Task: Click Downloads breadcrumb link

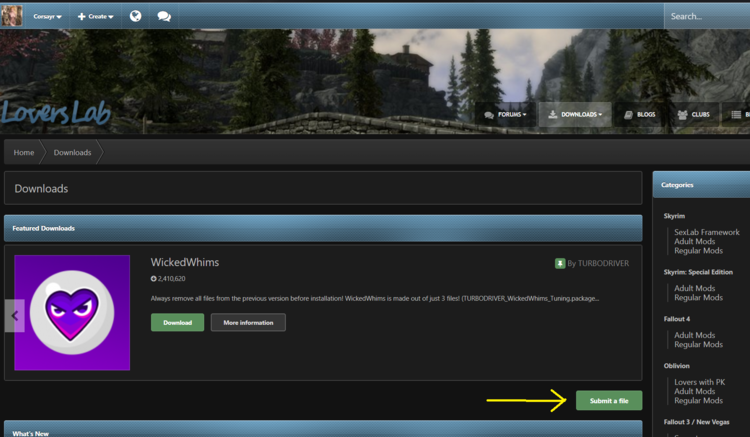Action: pyautogui.click(x=72, y=153)
